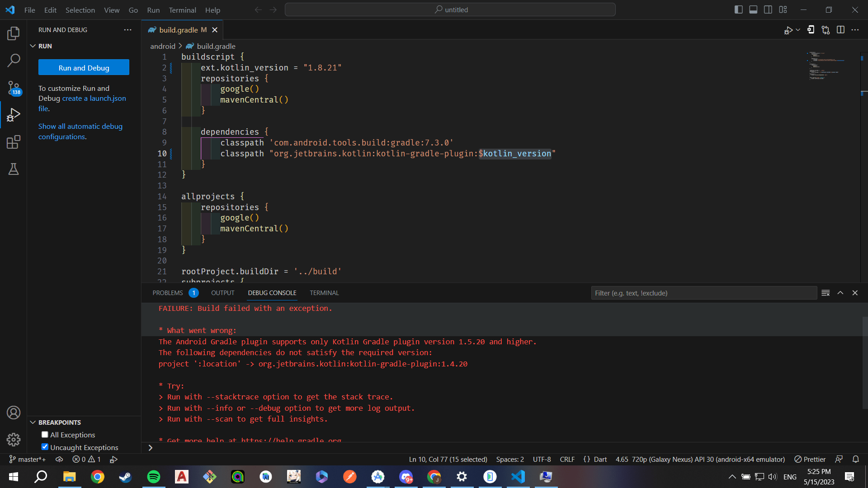The image size is (868, 488).
Task: Open the notifications bell
Action: coord(857,459)
